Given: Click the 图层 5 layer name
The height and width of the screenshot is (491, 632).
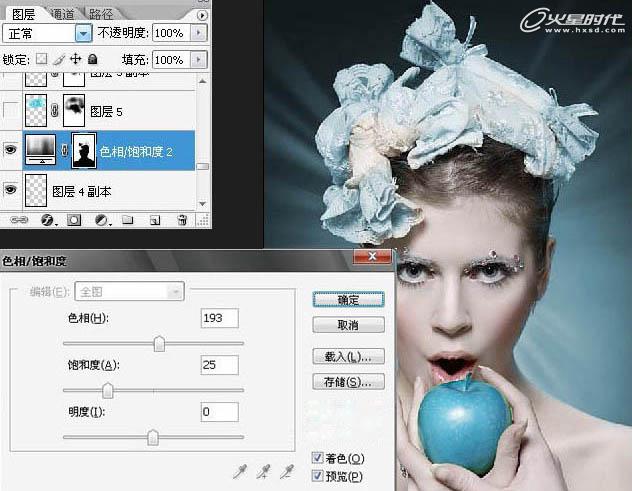Looking at the screenshot, I should [106, 112].
